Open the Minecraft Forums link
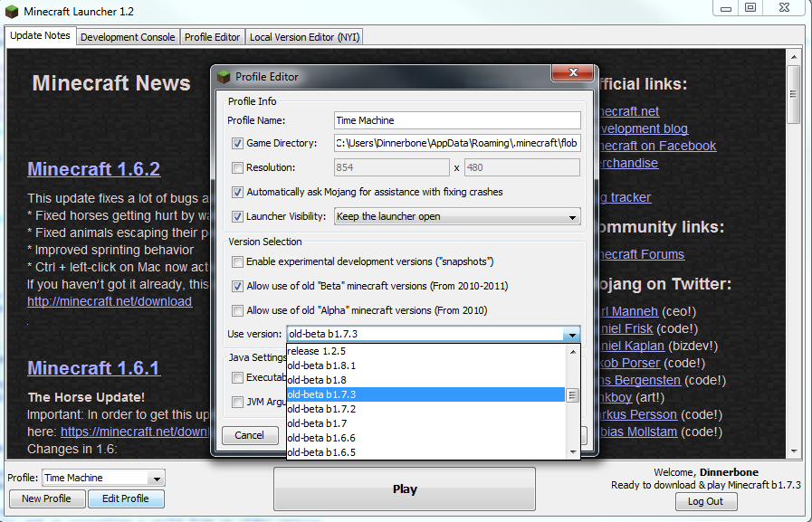The width and height of the screenshot is (812, 522). click(x=641, y=254)
